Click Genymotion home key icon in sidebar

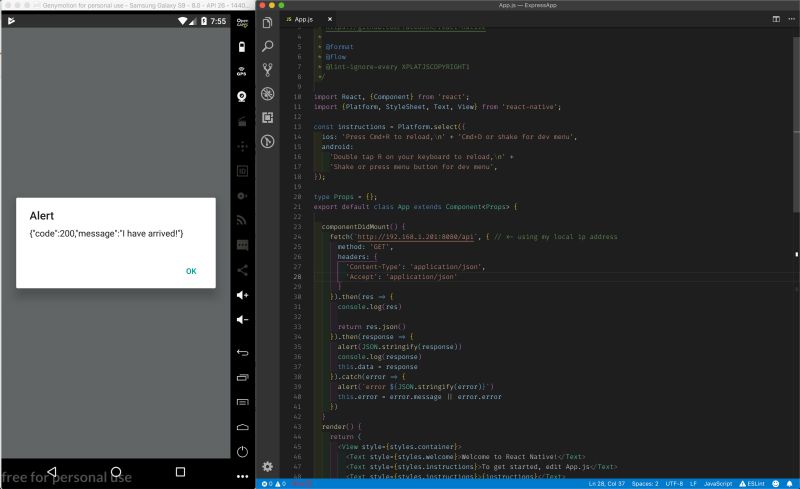coord(242,427)
